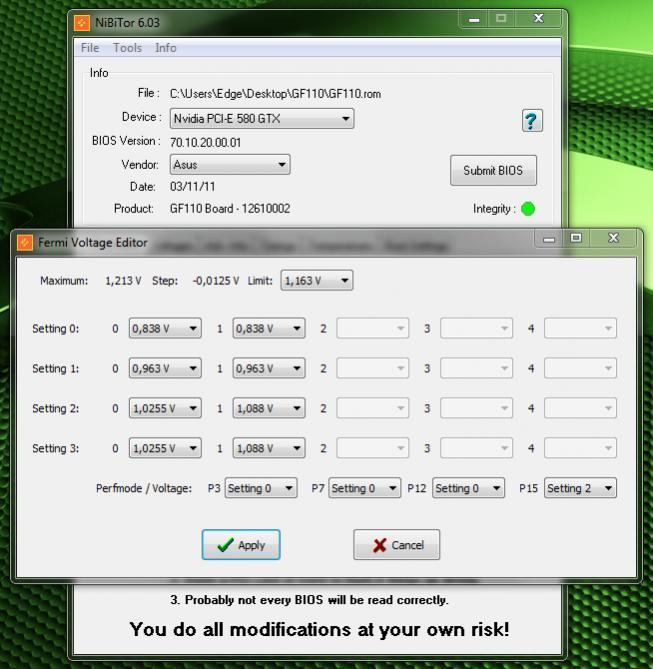Open the Info menu in NiBiTor
The width and height of the screenshot is (653, 669).
click(166, 48)
